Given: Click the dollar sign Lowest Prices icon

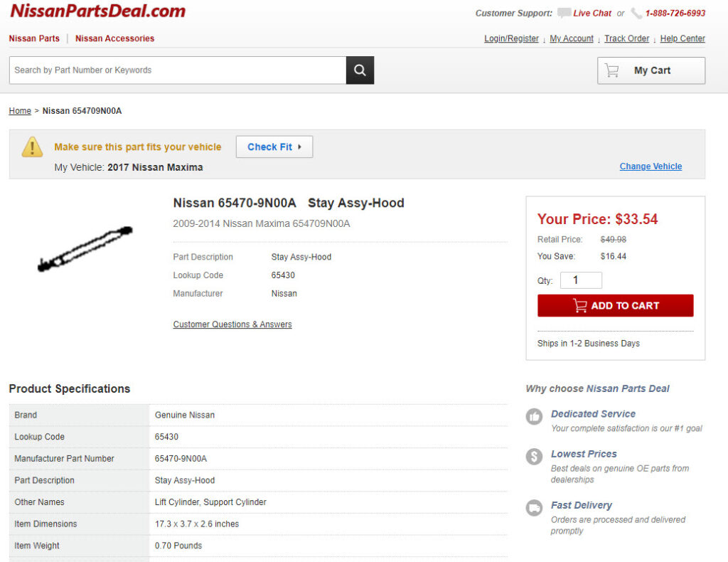Looking at the screenshot, I should (534, 457).
